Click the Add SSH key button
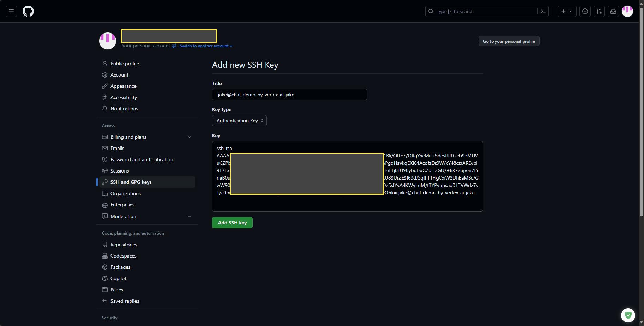This screenshot has height=326, width=644. point(232,223)
